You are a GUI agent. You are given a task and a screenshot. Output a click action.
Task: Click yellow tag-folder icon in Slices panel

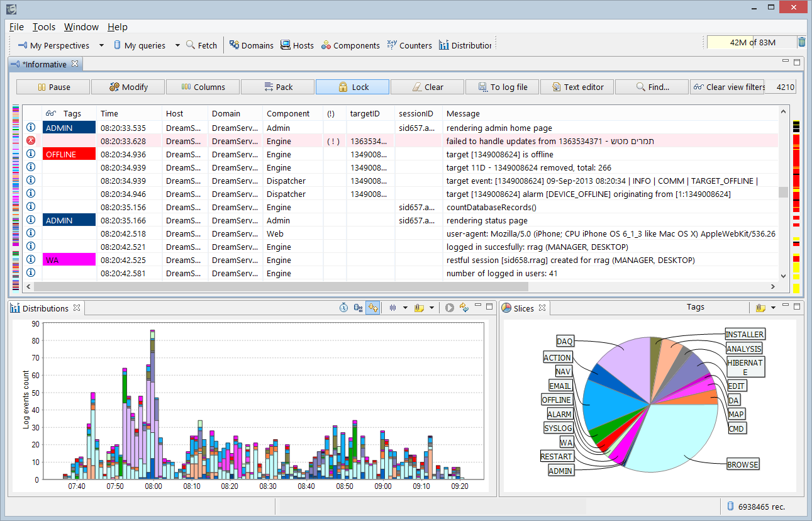pyautogui.click(x=761, y=308)
